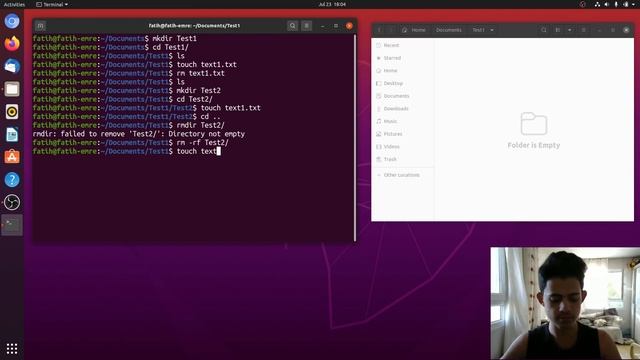Click the 'mkdir Test2' command text
This screenshot has width=640, height=360.
198,90
